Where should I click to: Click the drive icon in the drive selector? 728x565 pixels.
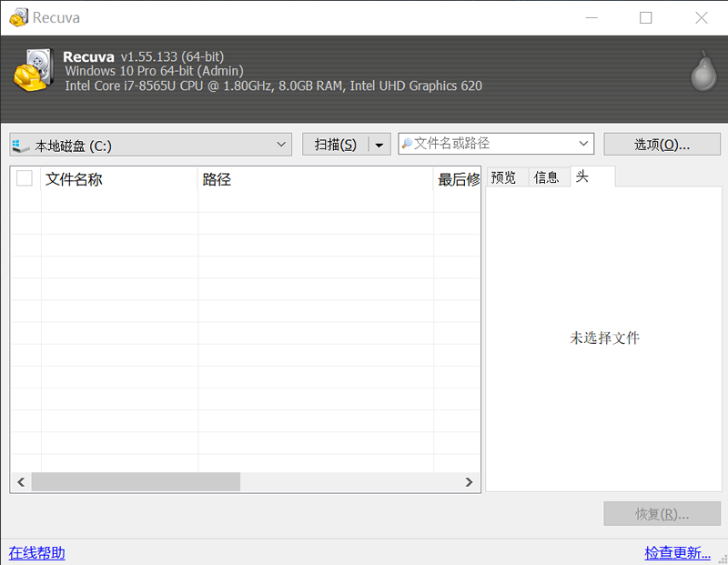click(20, 146)
